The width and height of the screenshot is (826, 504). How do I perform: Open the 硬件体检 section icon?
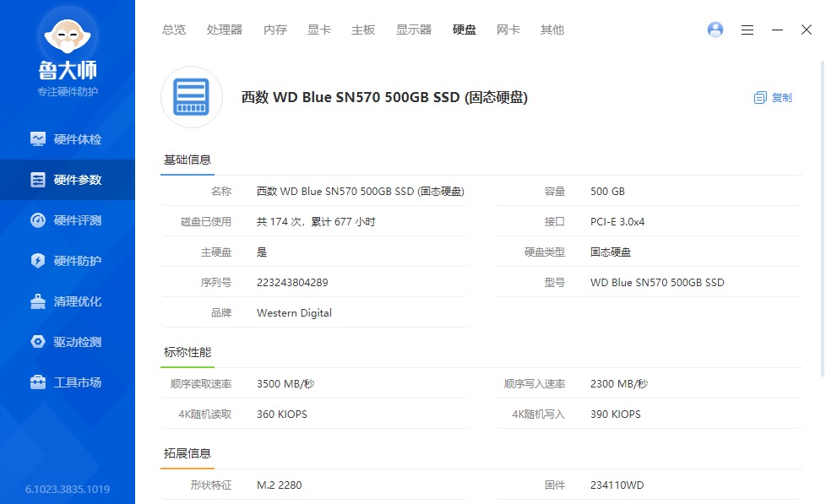click(38, 139)
